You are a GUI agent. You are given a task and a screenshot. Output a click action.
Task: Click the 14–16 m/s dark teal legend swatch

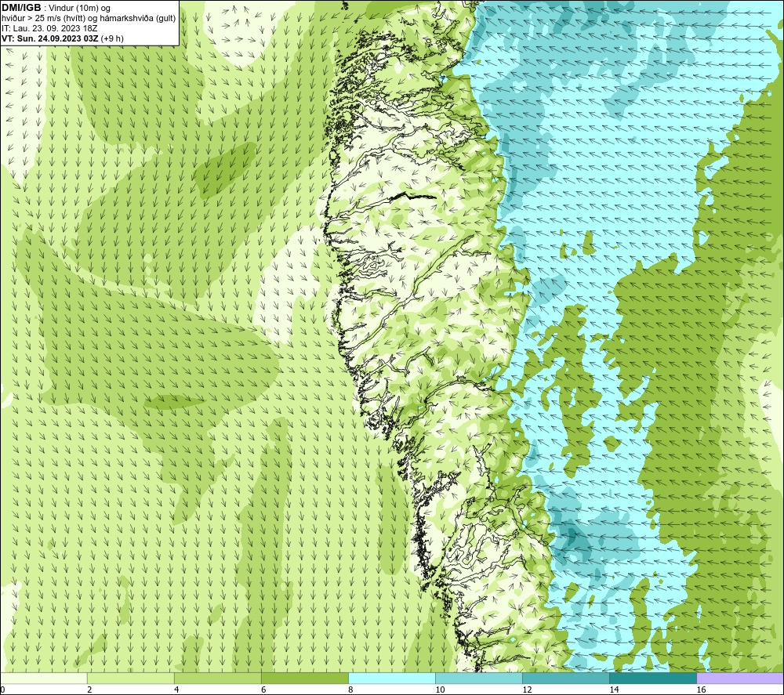tap(653, 679)
